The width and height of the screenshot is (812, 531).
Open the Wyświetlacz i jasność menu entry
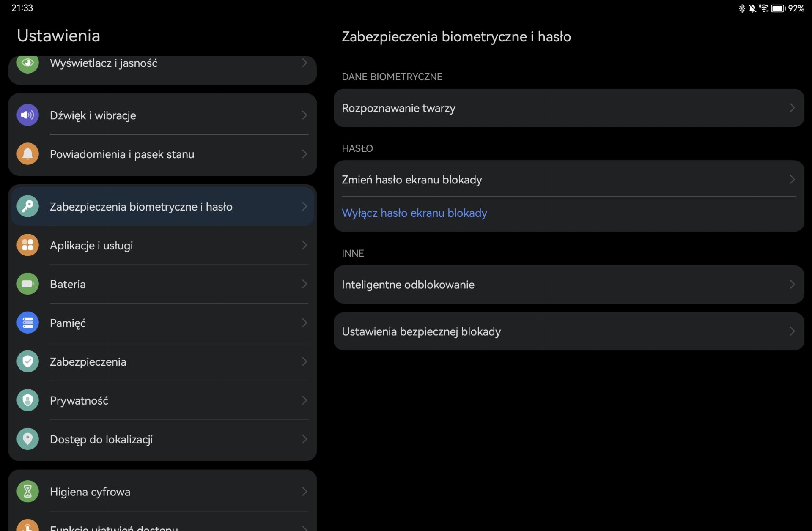pos(104,63)
